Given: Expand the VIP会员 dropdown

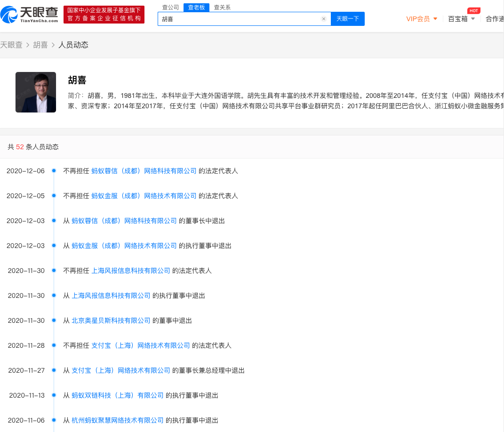Looking at the screenshot, I should coord(422,19).
